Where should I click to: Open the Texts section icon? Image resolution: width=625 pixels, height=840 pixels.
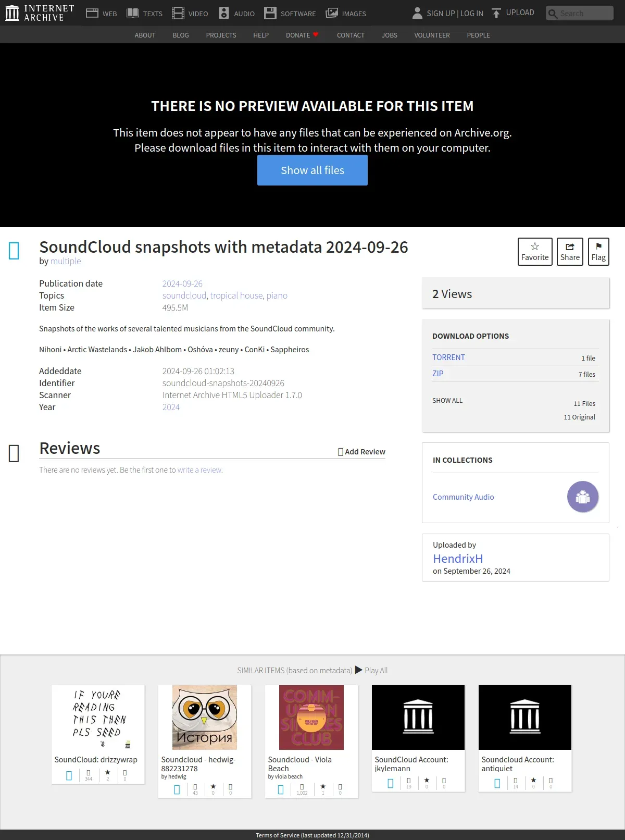(133, 13)
